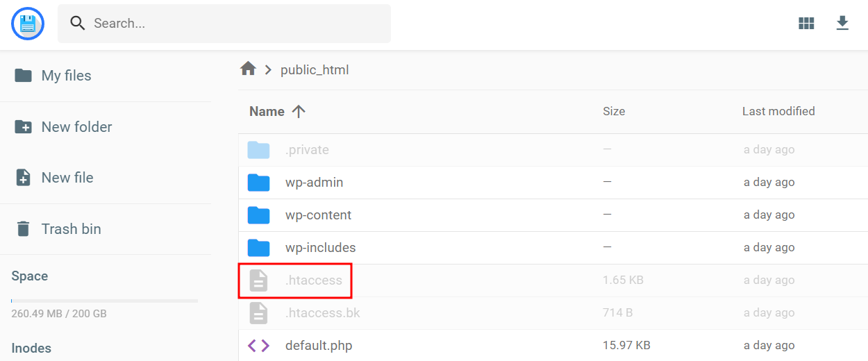The width and height of the screenshot is (868, 361).
Task: Click the wp-admin folder icon
Action: [x=259, y=183]
